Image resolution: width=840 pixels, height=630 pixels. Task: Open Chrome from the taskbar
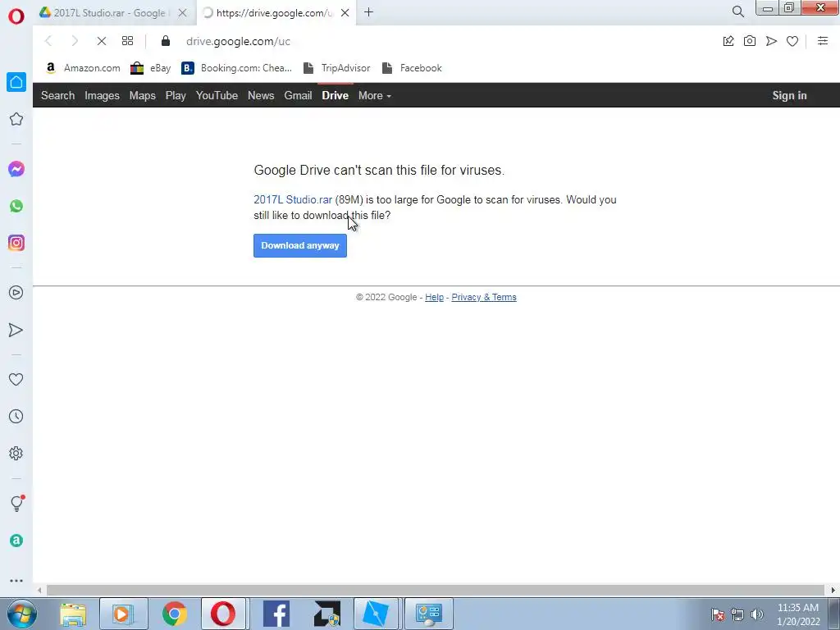coord(174,614)
